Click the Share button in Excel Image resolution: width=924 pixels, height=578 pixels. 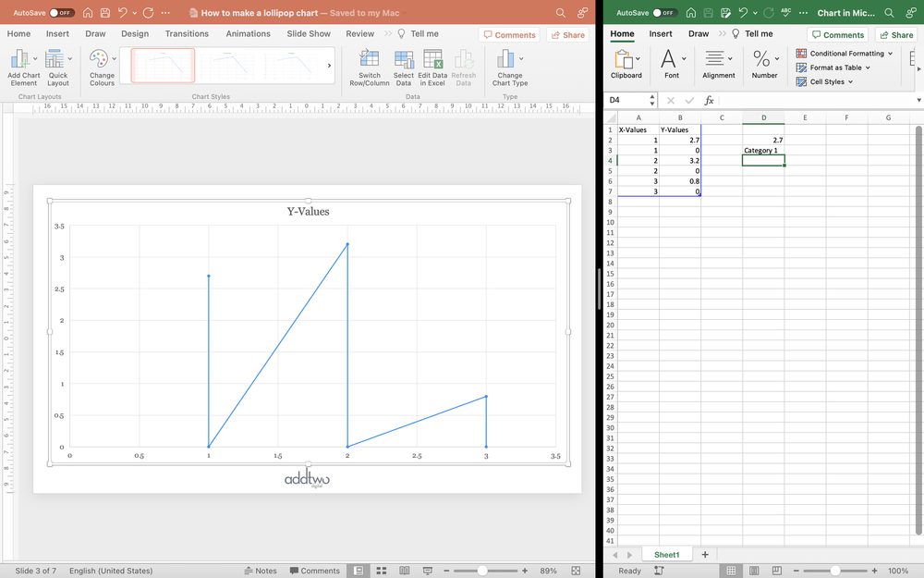pyautogui.click(x=896, y=33)
